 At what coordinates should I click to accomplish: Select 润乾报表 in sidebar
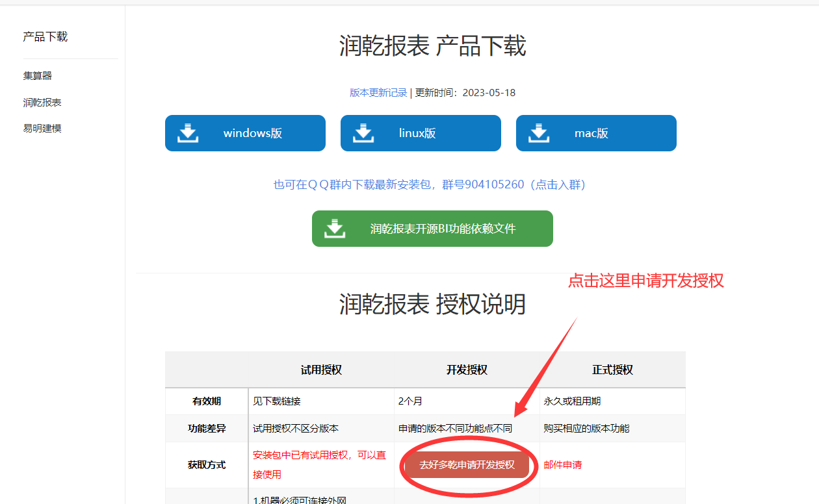click(42, 102)
